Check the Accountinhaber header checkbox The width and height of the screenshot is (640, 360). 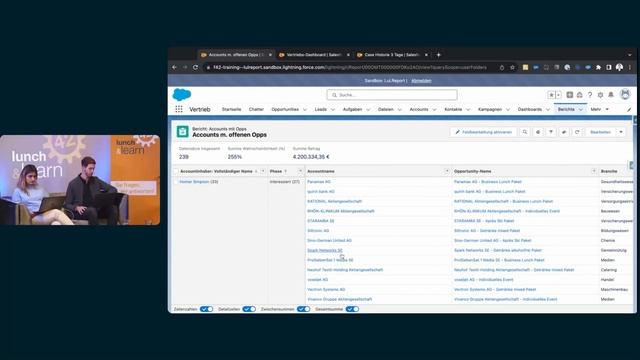coord(176,171)
